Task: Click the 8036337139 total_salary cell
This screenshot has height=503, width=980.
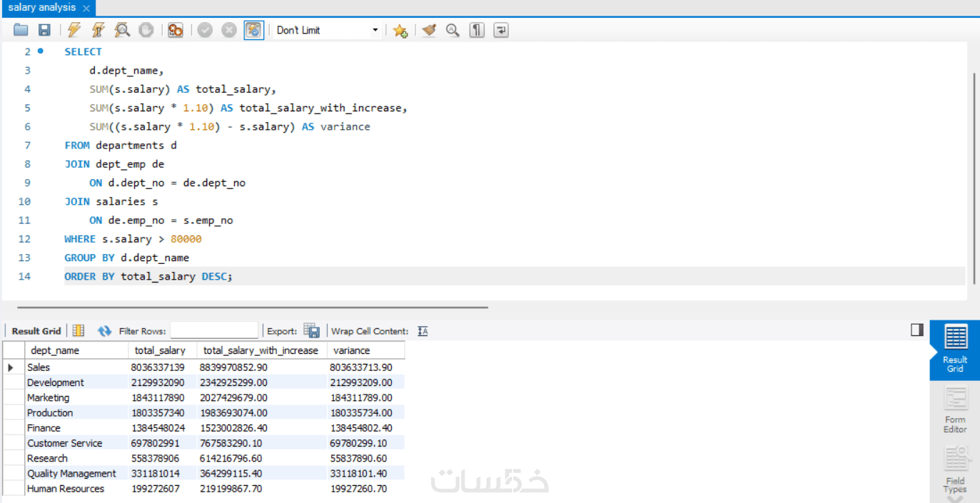Action: (161, 367)
